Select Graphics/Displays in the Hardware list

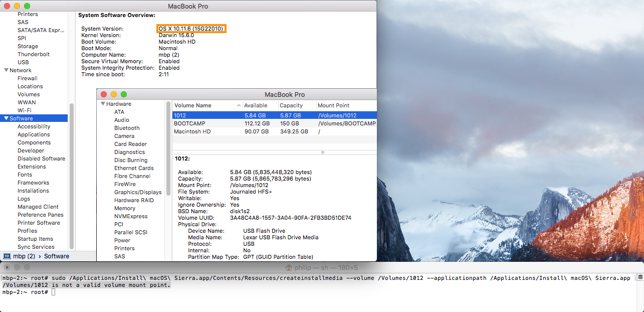point(138,192)
